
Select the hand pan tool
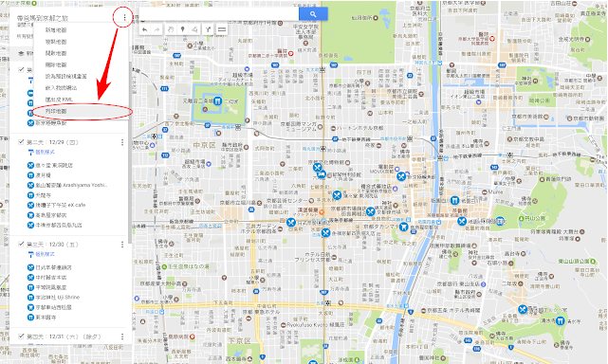(x=171, y=29)
